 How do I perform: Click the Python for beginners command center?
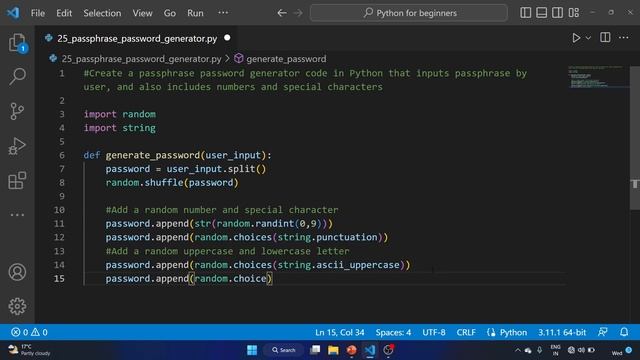click(409, 13)
